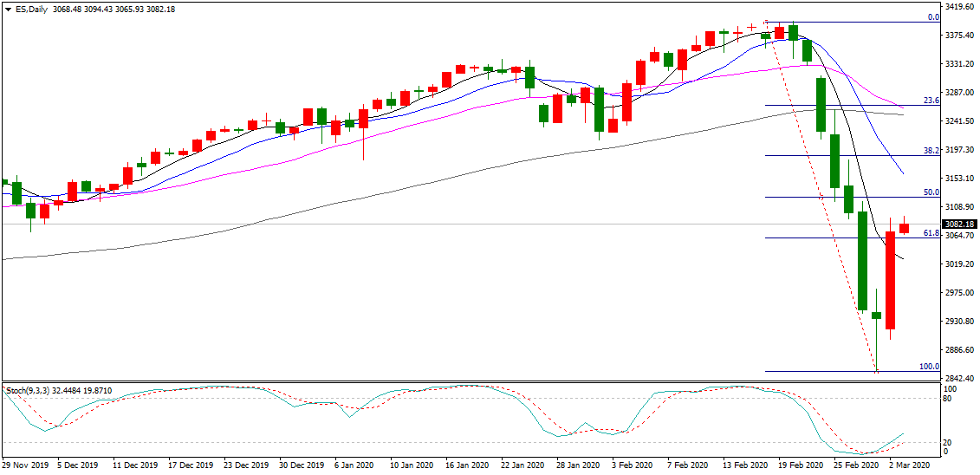Click the ES,Daily chart title

(31, 9)
